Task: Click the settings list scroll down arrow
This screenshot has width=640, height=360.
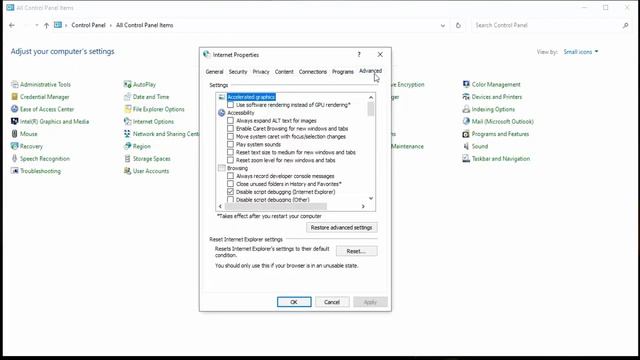Action: [371, 199]
